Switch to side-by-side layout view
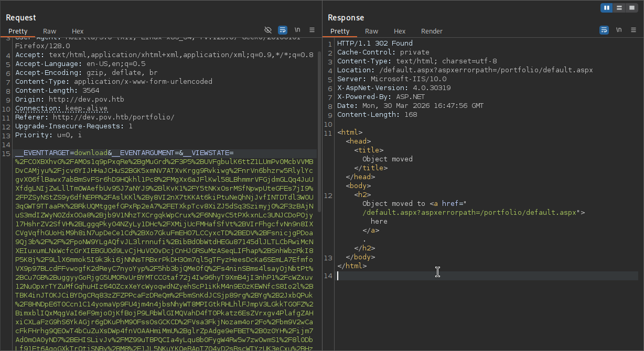The image size is (644, 351). 607,8
